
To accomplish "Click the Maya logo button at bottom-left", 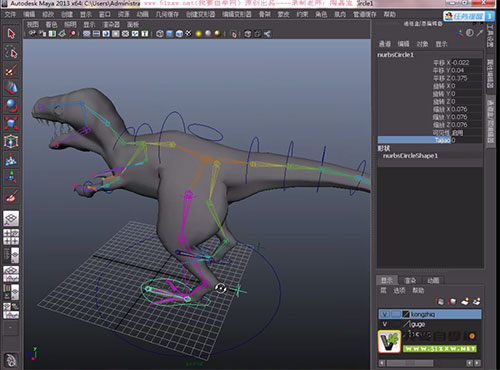I will click(x=11, y=359).
